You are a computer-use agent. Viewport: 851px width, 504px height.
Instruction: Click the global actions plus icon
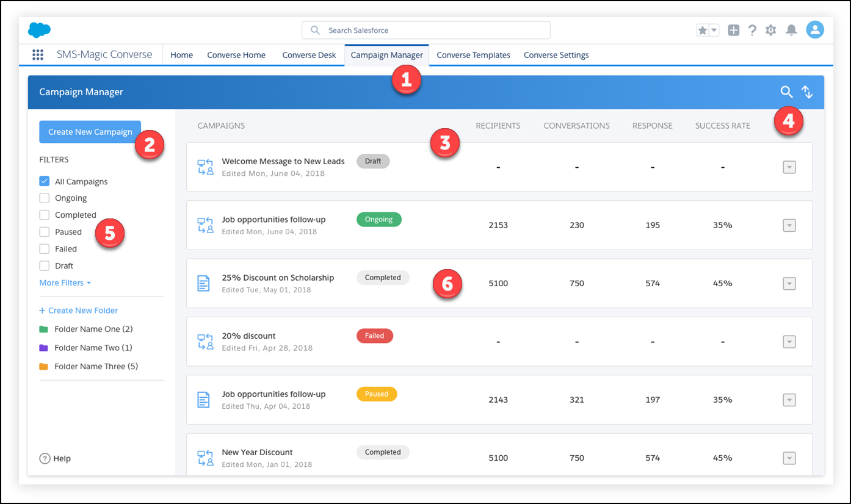[x=734, y=30]
